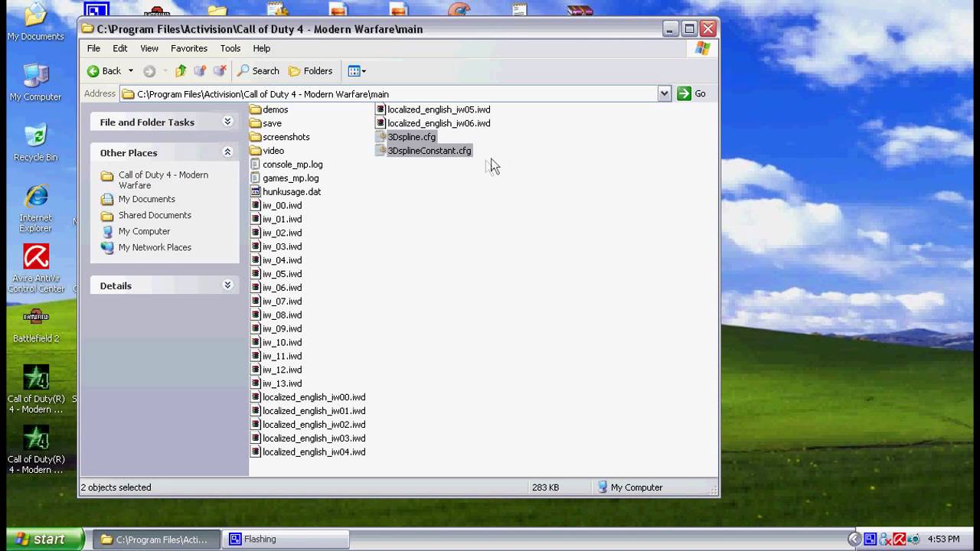Expand File and Folder Tasks panel
Image resolution: width=980 pixels, height=551 pixels.
[x=227, y=122]
